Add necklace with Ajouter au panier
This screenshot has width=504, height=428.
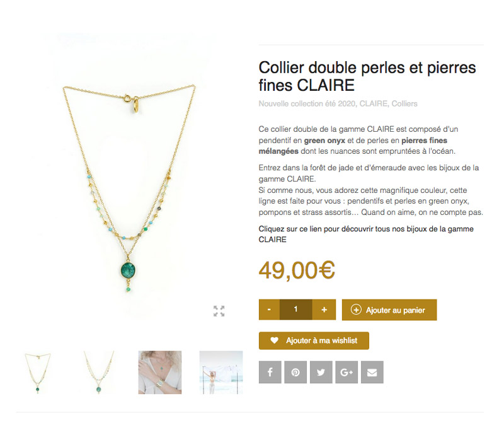pos(389,310)
